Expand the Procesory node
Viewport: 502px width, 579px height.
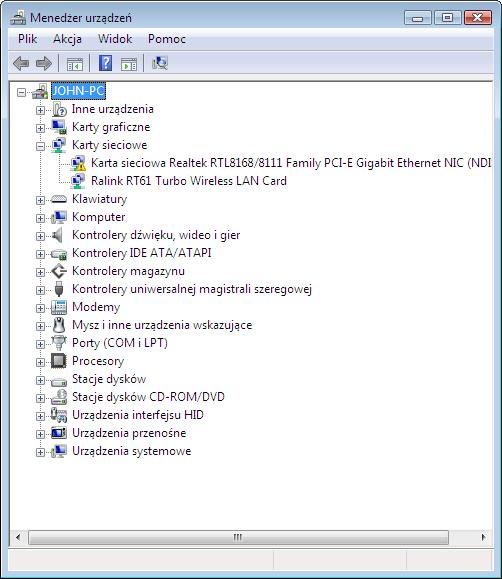point(40,362)
